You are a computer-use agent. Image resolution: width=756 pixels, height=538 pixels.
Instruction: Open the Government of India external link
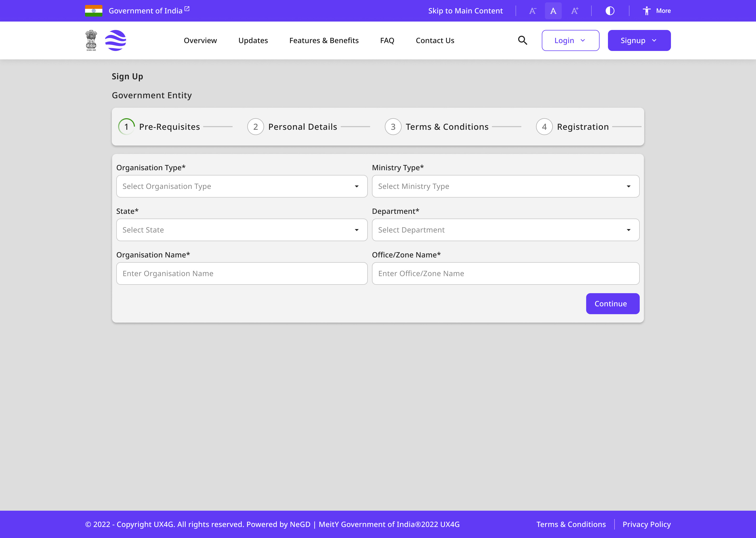(149, 11)
